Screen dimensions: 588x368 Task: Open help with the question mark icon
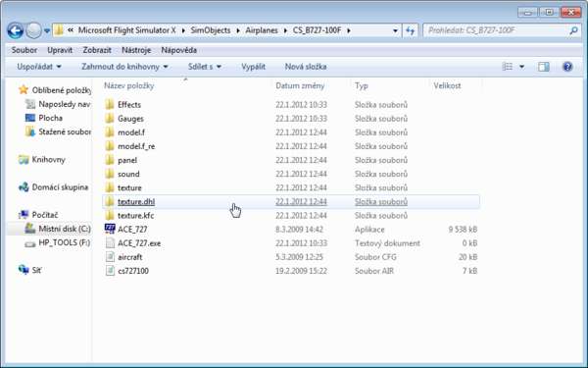567,67
